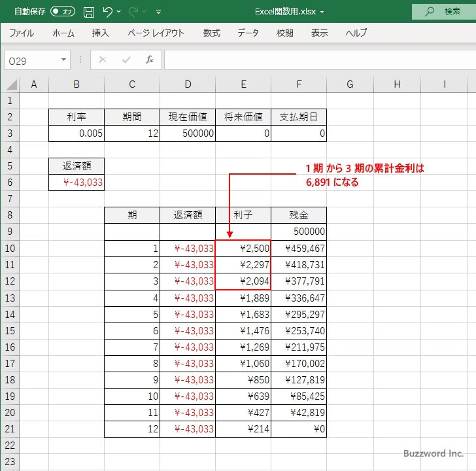Expand the Excel関数用.xlsx title dropdown
Viewport: 476px width, 471px height.
tap(322, 12)
